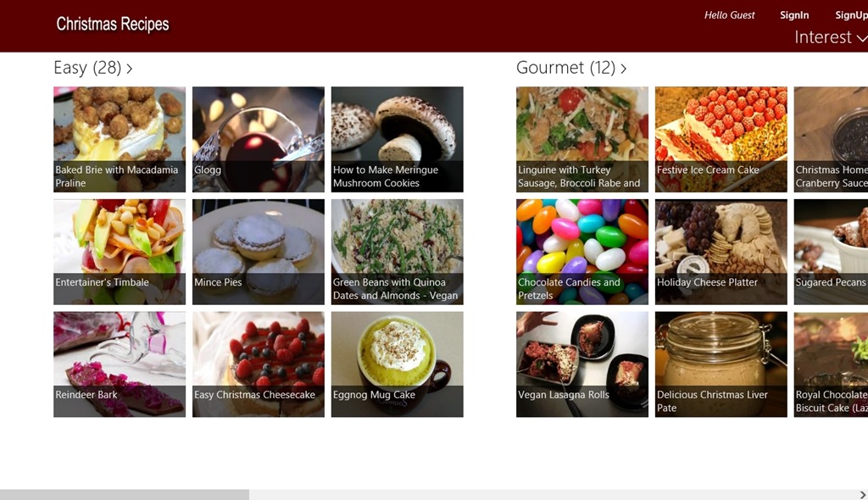This screenshot has width=868, height=500.
Task: Open the Delicious Christmas Liver Pate recipe
Action: [x=721, y=364]
